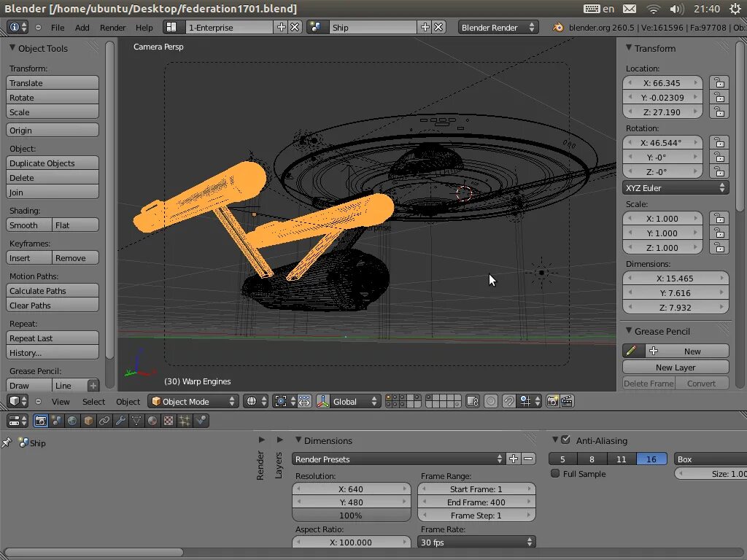
Task: Collapse the Object Tools panel
Action: pos(12,47)
